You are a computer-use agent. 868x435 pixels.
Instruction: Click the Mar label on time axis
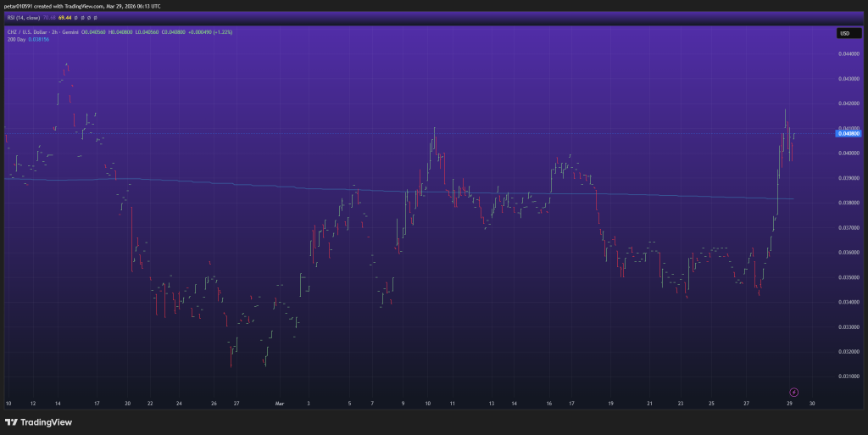(278, 404)
